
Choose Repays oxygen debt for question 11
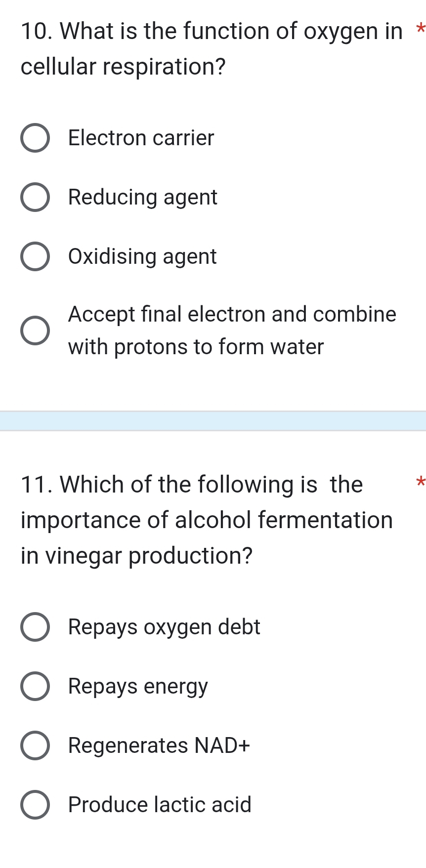35,627
